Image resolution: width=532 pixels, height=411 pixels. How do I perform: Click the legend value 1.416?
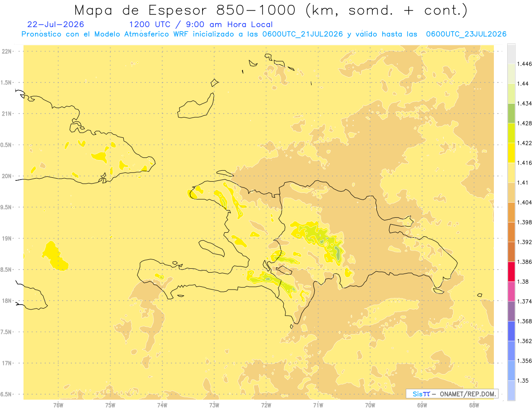[x=524, y=163]
